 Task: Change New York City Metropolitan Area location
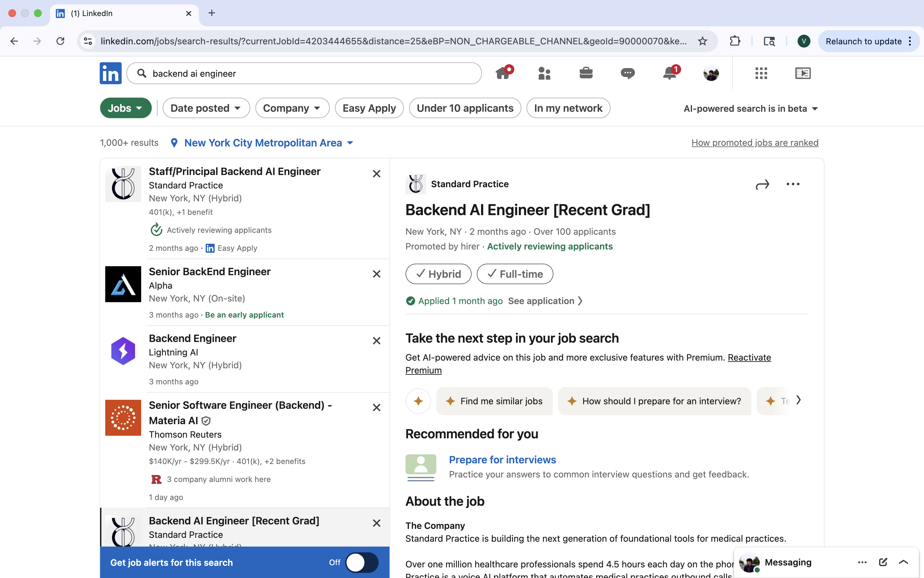(269, 143)
